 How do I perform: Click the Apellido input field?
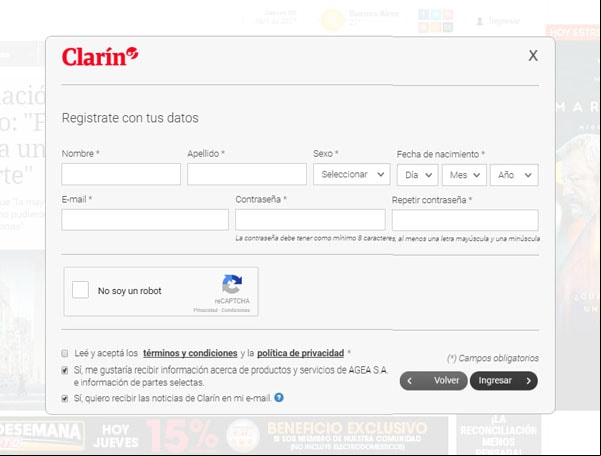pos(247,174)
